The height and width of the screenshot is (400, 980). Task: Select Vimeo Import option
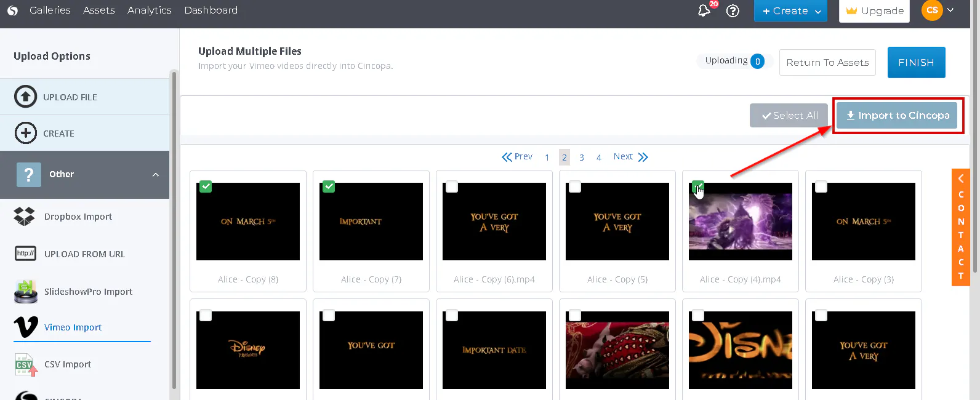pos(73,327)
